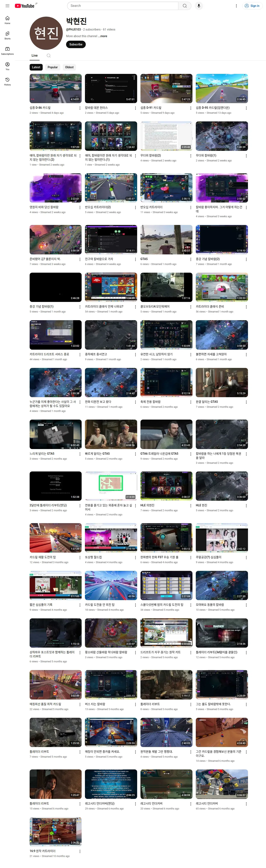Open video titled 짧은 심심풀이 기록
The image size is (266, 868).
pyautogui.click(x=41, y=605)
